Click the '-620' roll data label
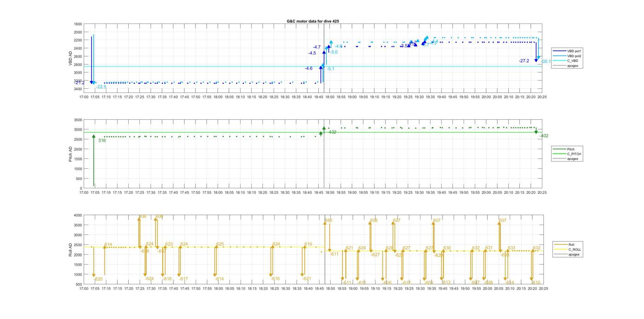The width and height of the screenshot is (644, 319). tap(98, 279)
